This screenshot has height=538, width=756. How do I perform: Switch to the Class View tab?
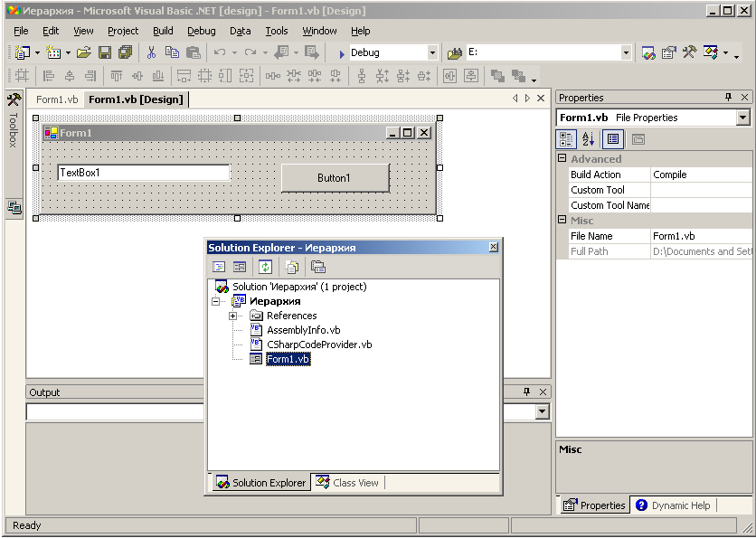(x=348, y=483)
